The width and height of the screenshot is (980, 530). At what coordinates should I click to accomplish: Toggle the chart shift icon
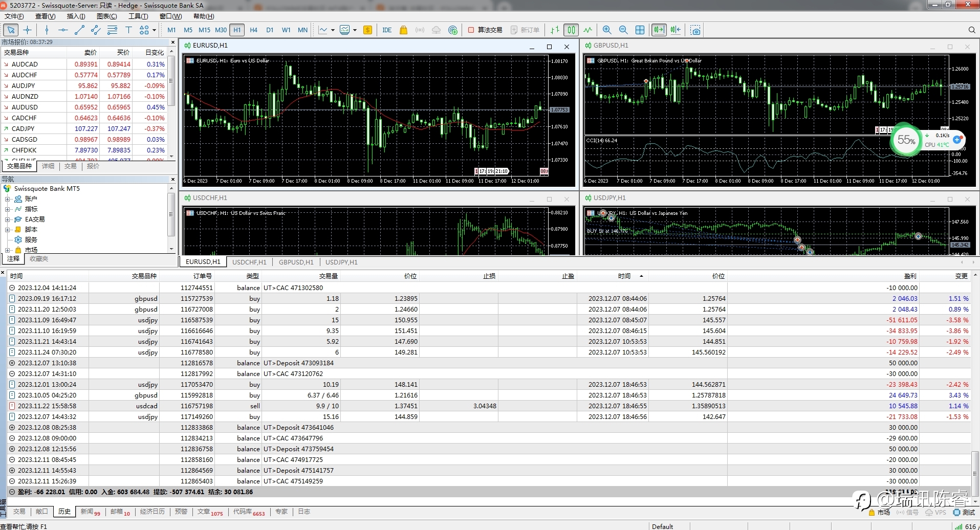point(676,30)
